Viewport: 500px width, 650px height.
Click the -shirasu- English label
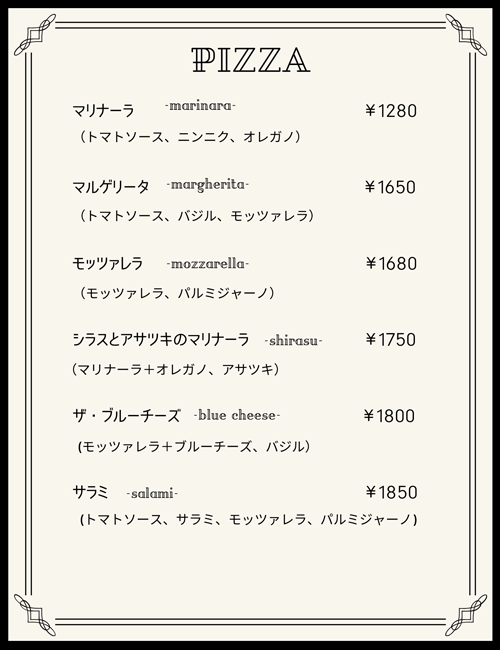[x=294, y=341]
